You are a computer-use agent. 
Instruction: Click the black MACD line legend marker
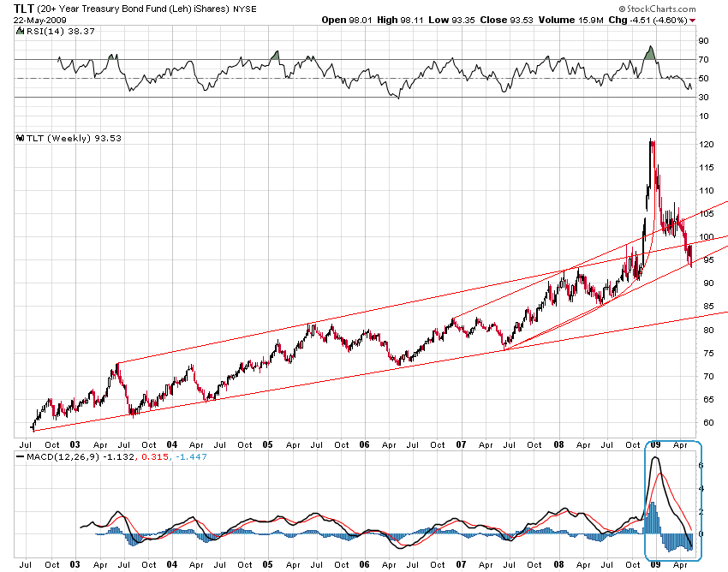pos(20,457)
